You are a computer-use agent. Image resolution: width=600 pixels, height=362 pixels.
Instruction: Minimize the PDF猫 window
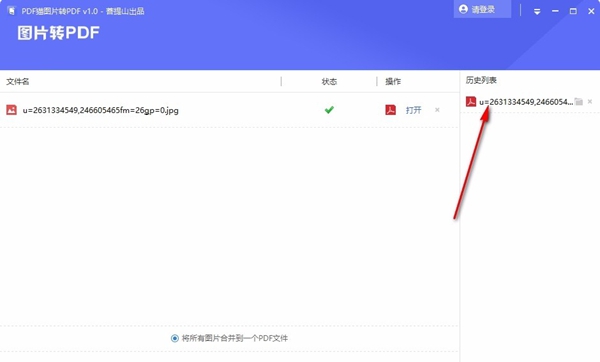click(x=555, y=11)
